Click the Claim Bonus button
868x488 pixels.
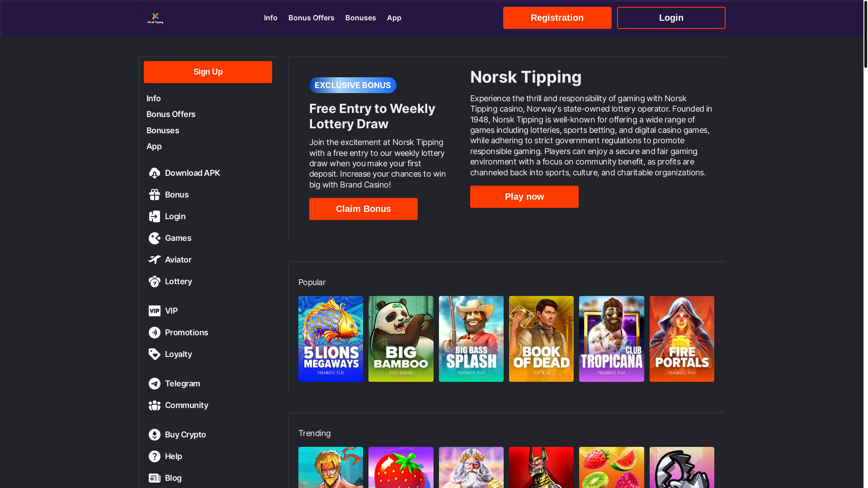pos(363,209)
